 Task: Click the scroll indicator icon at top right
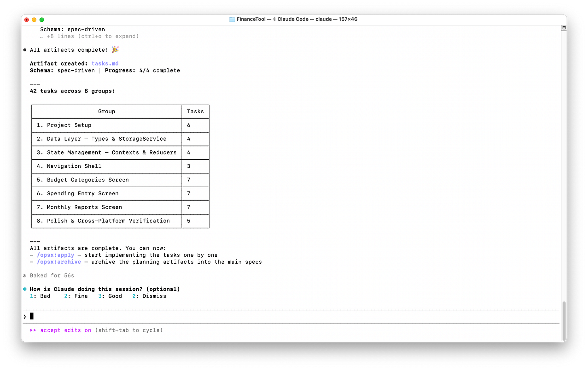click(564, 28)
